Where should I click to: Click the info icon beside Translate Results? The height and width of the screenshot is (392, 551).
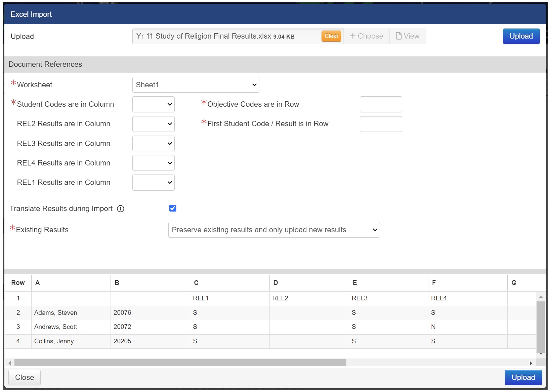click(x=121, y=209)
